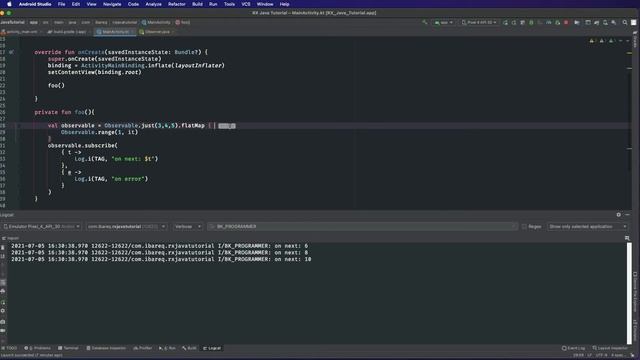Click the Search Everywhere magnifier icon
Viewport: 640px width, 360px height.
(x=624, y=22)
